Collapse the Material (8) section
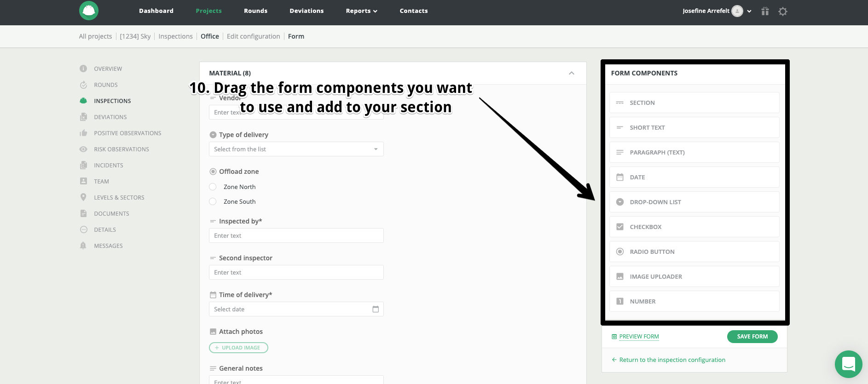Screen dimensions: 868x384 572,73
